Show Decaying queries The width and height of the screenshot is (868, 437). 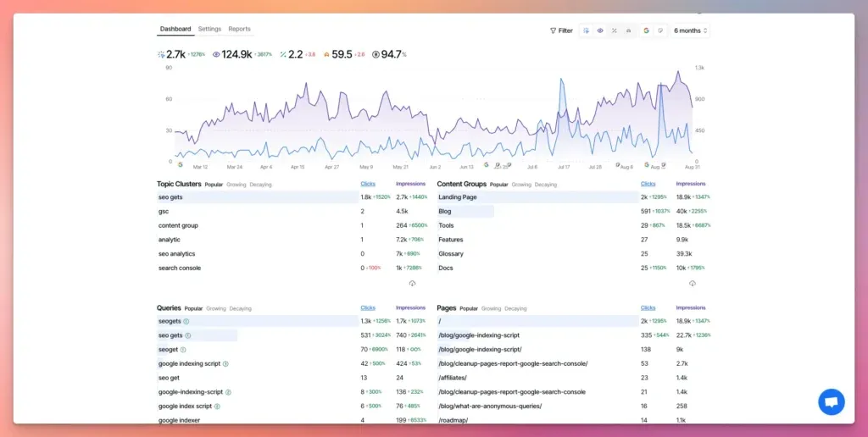(x=241, y=308)
